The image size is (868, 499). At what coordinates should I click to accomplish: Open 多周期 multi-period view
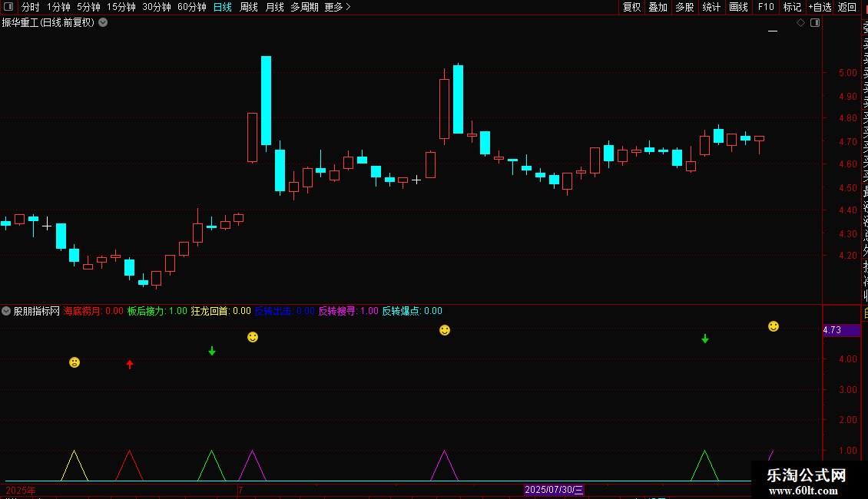304,7
